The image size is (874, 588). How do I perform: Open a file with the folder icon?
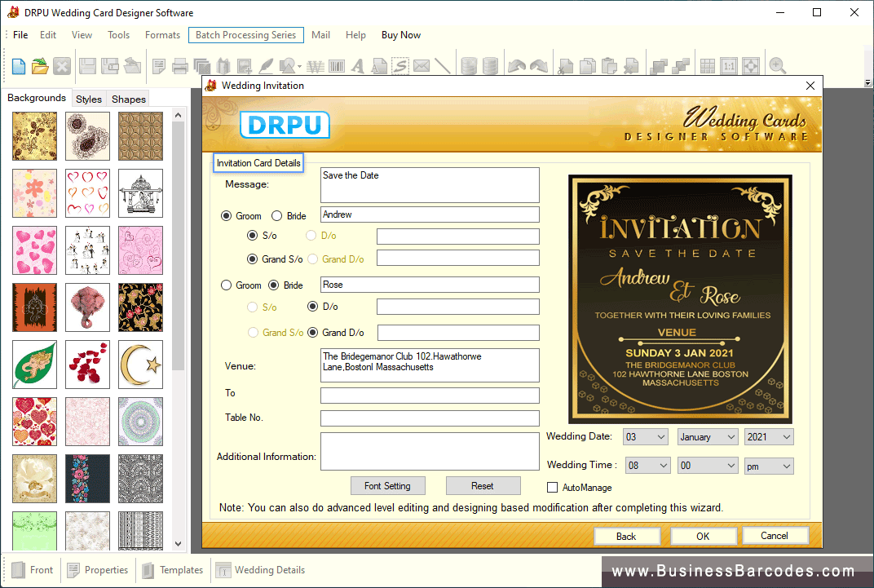[40, 66]
